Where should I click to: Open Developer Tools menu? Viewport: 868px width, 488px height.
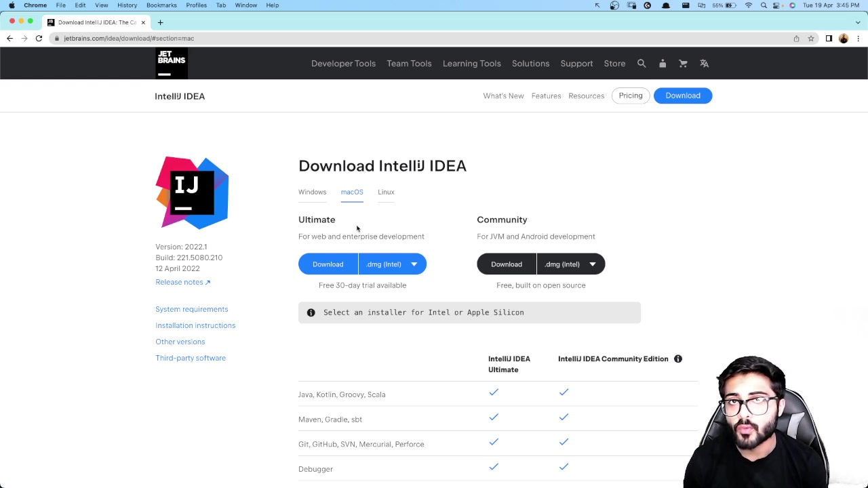(x=343, y=64)
